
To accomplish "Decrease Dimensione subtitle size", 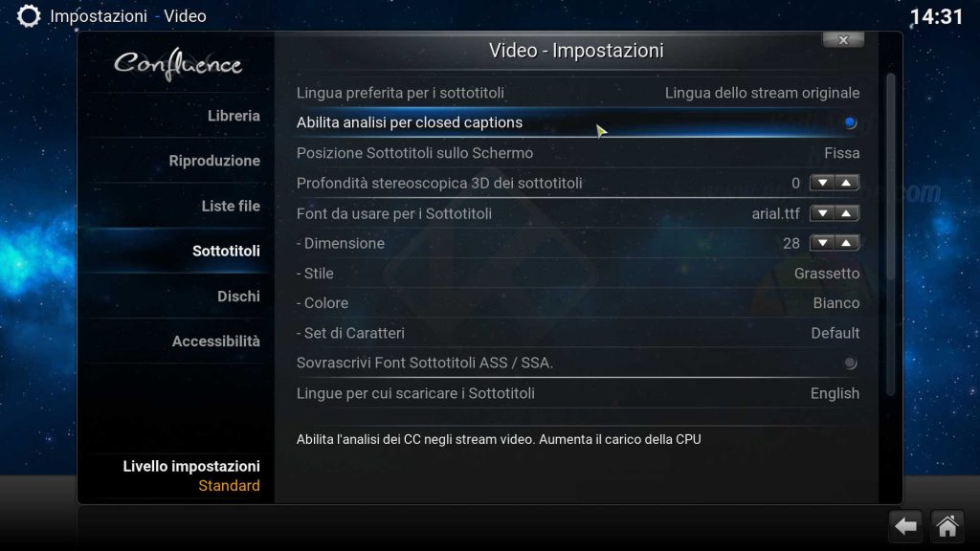I will click(822, 243).
